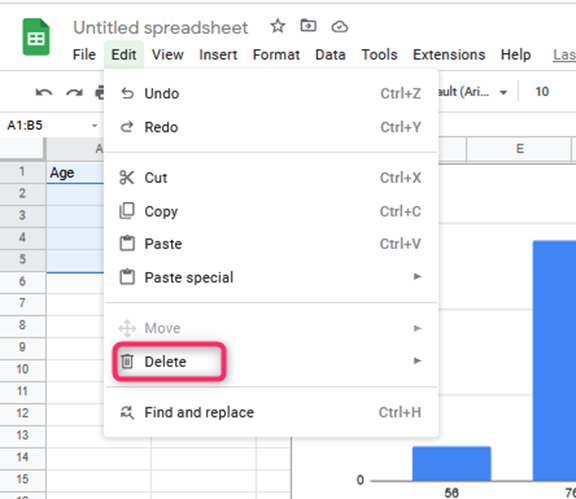Open the Format menu
This screenshot has height=499, width=576.
coord(276,55)
